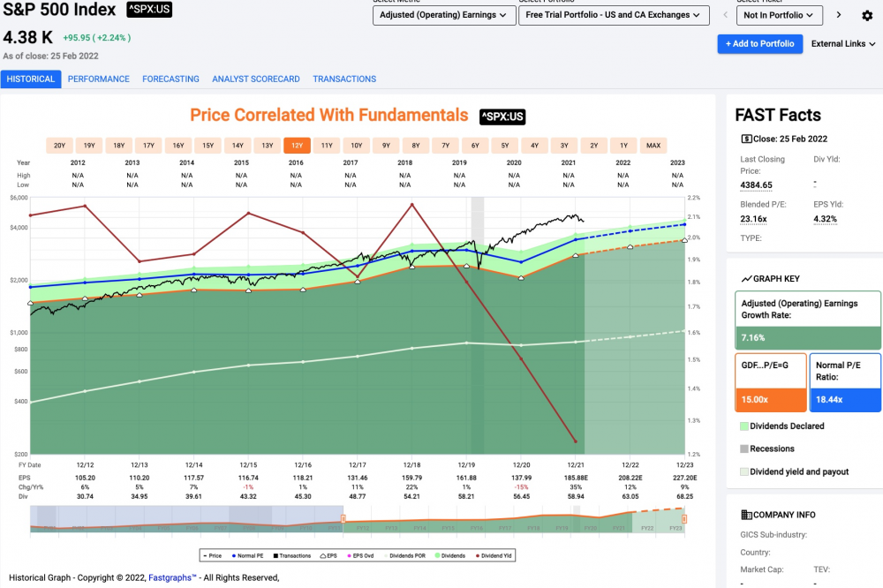Click Last Closing Price value 4384.65
The width and height of the screenshot is (883, 588).
[757, 185]
